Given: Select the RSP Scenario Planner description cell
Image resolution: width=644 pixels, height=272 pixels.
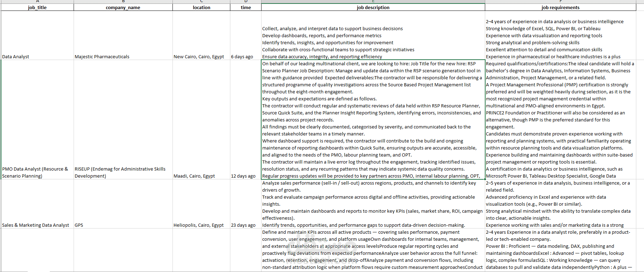Looking at the screenshot, I should [x=373, y=120].
